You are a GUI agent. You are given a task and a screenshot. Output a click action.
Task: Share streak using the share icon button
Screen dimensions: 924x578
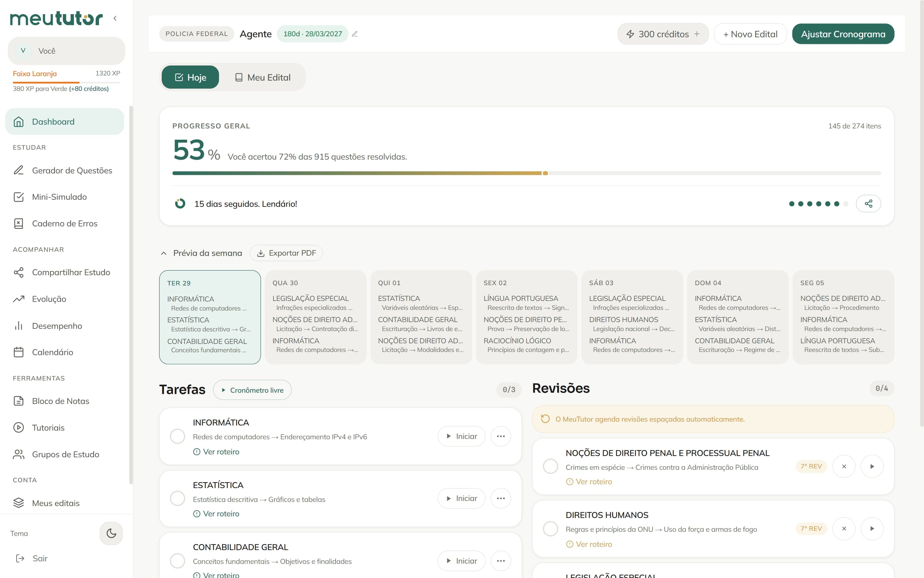click(x=868, y=203)
